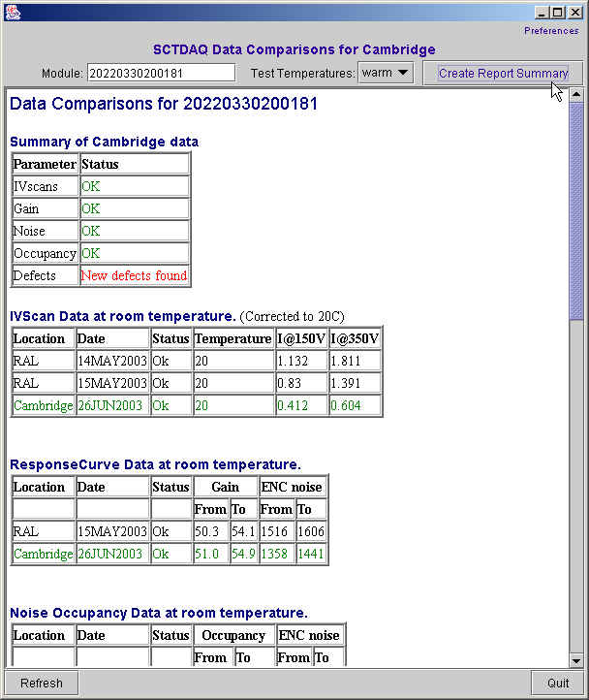
Task: Minimize the window
Action: [542, 13]
